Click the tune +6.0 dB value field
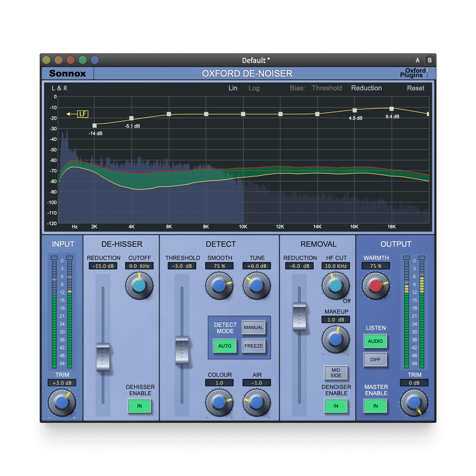Image resolution: width=476 pixels, height=476 pixels. [x=257, y=266]
